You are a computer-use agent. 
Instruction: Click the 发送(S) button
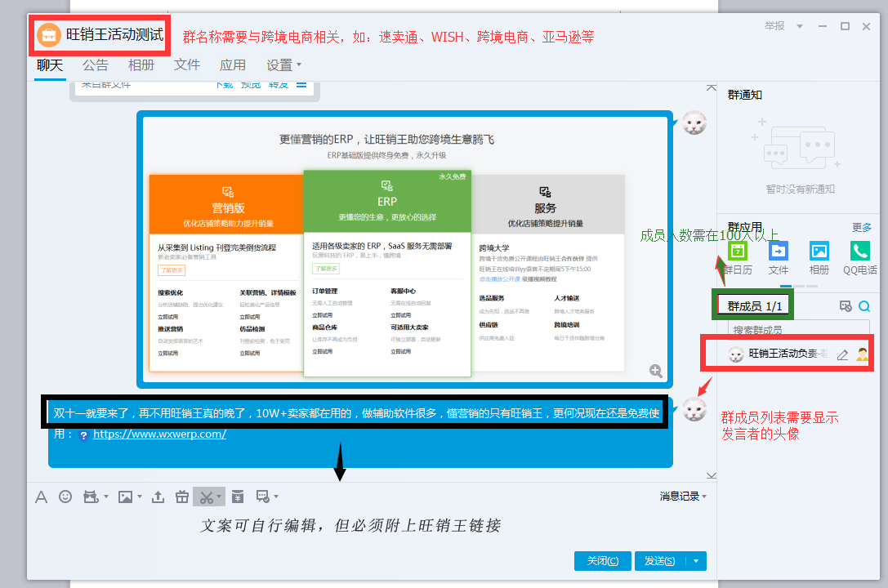[660, 561]
